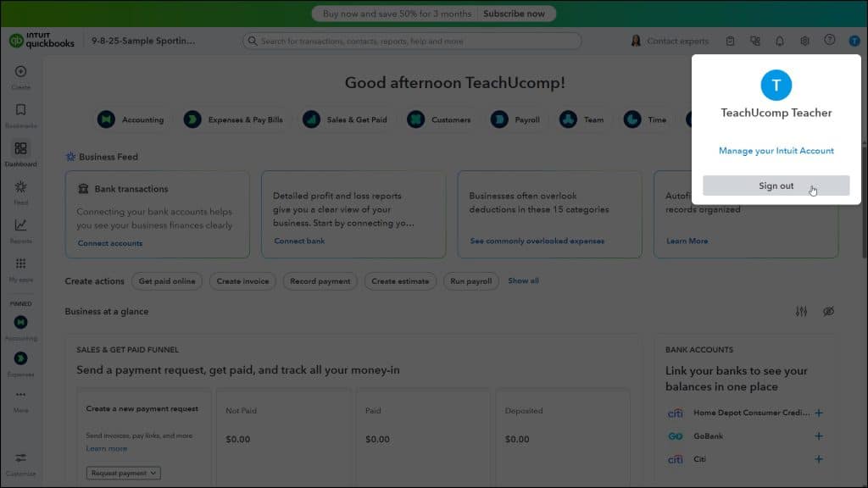Open the glance customization sliders icon
The width and height of the screenshot is (868, 488).
[x=801, y=311]
